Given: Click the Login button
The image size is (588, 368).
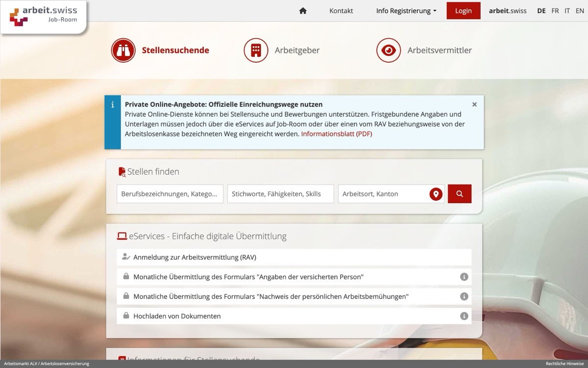Looking at the screenshot, I should click(x=464, y=11).
